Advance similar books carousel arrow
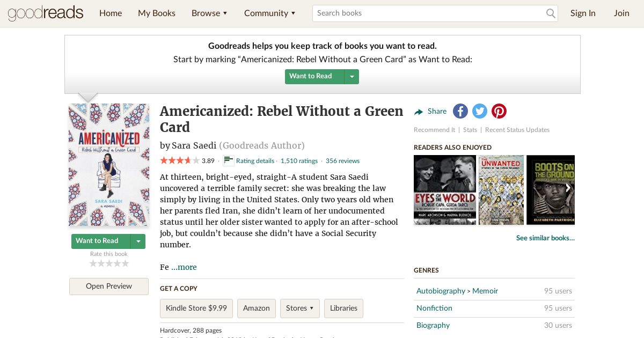This screenshot has height=338, width=644. point(568,188)
